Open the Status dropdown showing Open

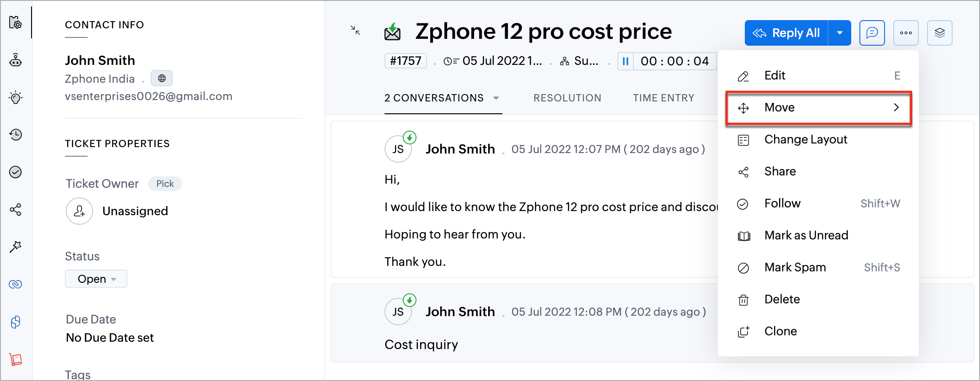click(96, 279)
